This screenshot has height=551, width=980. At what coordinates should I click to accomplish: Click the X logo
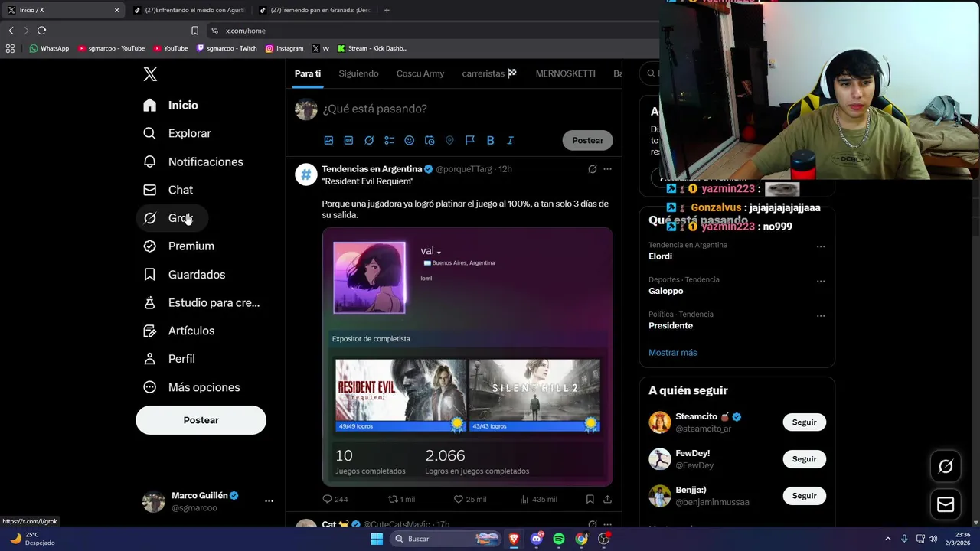150,74
